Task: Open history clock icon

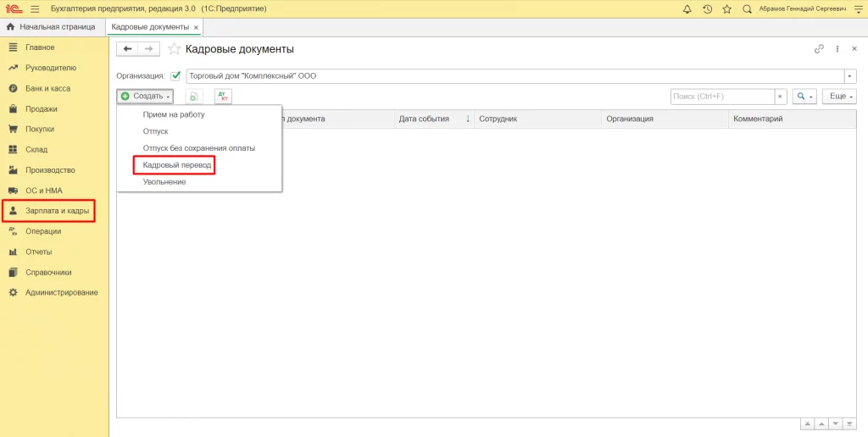Action: [707, 8]
